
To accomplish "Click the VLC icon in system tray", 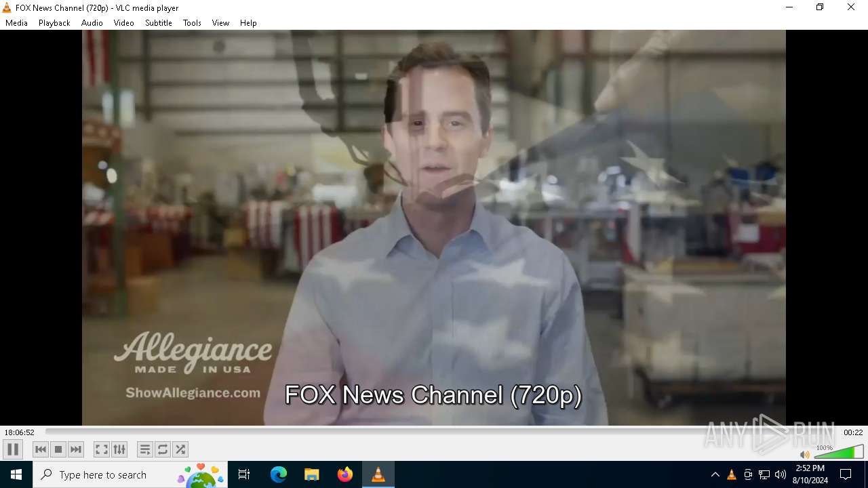I will click(x=732, y=474).
